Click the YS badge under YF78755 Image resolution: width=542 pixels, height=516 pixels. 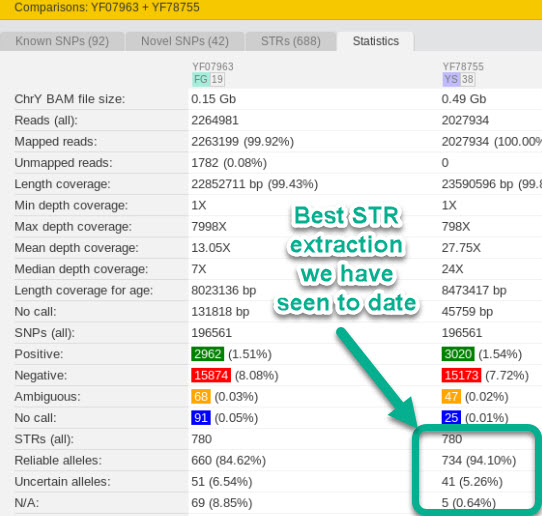[x=451, y=79]
